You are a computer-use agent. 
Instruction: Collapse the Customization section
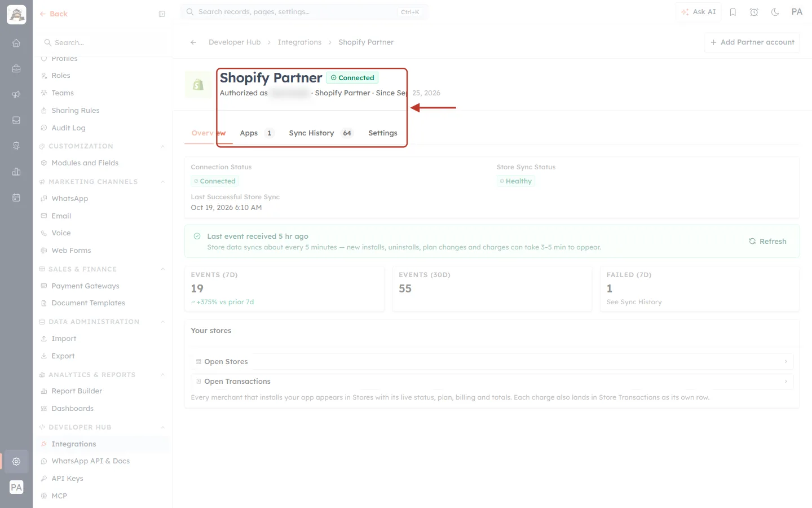click(x=162, y=146)
